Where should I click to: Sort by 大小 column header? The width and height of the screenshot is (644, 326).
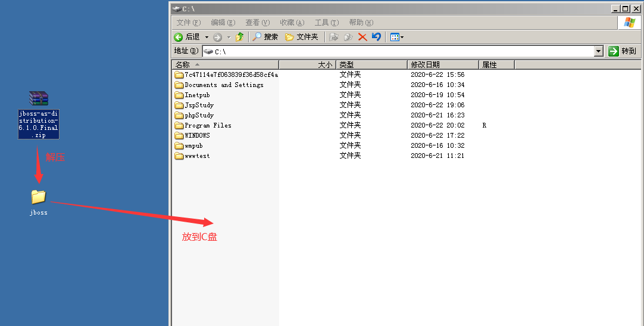(308, 64)
